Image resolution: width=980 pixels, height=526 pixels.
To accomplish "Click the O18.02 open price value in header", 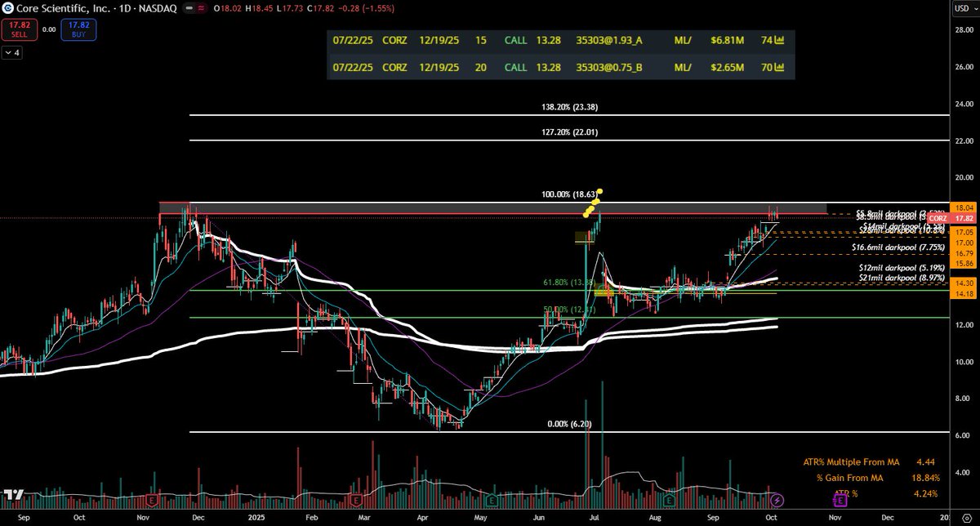I will 226,7.
